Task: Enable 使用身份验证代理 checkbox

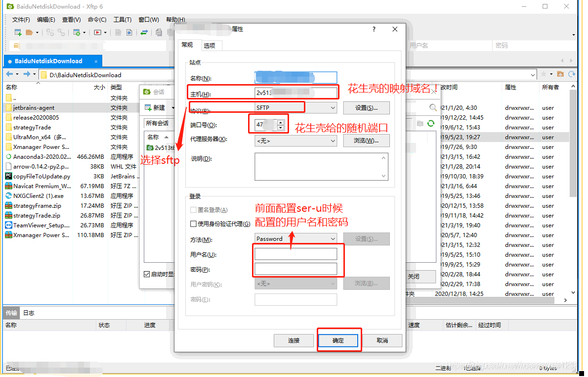Action: pyautogui.click(x=194, y=224)
